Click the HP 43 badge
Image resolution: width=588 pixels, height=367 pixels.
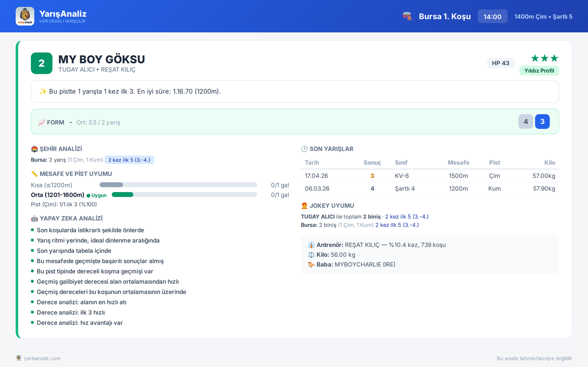[x=501, y=63]
